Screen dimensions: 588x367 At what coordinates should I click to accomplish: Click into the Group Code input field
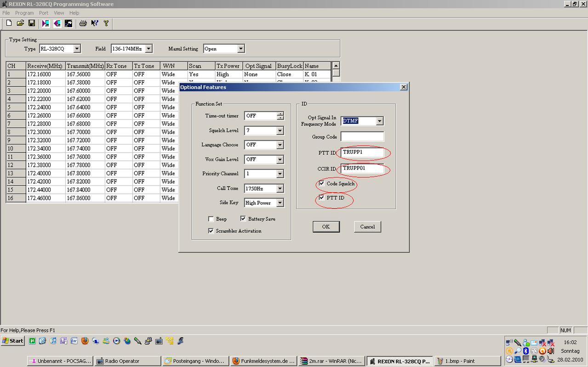point(362,137)
